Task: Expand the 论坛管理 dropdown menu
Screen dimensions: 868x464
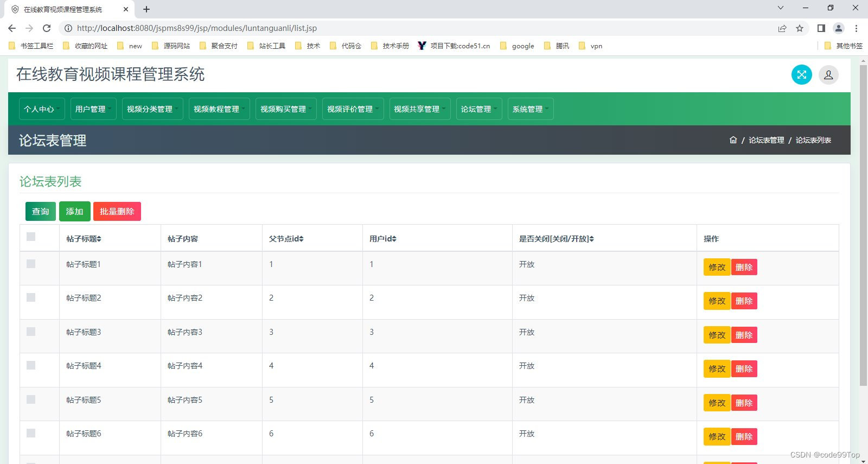Action: [x=479, y=109]
